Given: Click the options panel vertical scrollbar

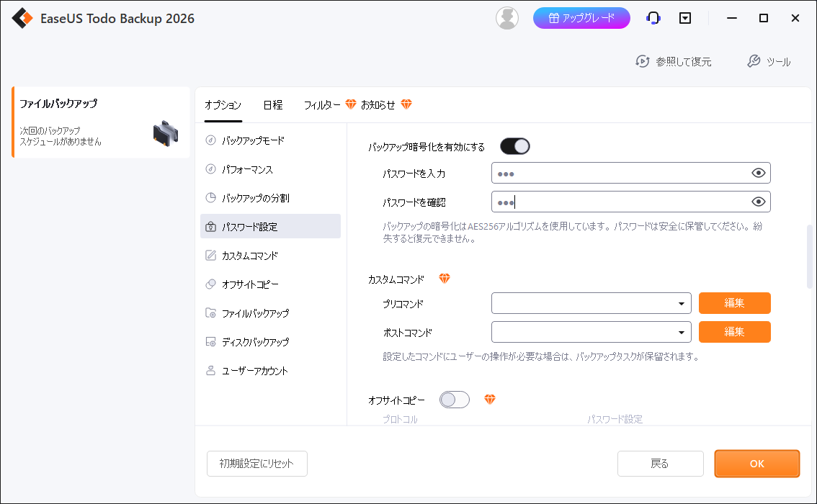Looking at the screenshot, I should point(809,256).
